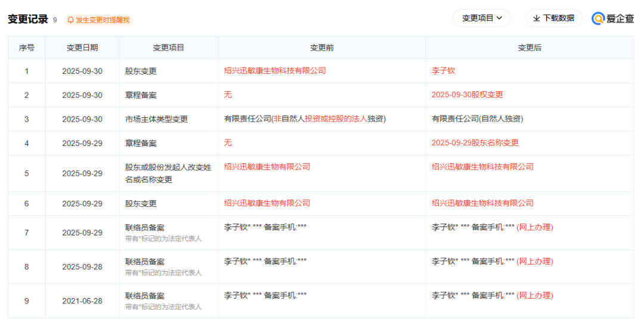Open 李子钦 in row 1 变更后
The width and height of the screenshot is (644, 326).
click(443, 70)
